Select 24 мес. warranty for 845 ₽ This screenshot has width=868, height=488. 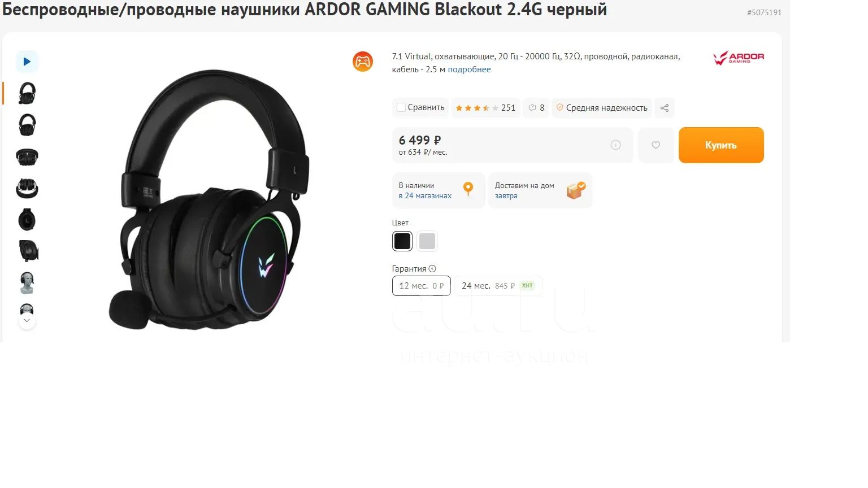click(498, 286)
